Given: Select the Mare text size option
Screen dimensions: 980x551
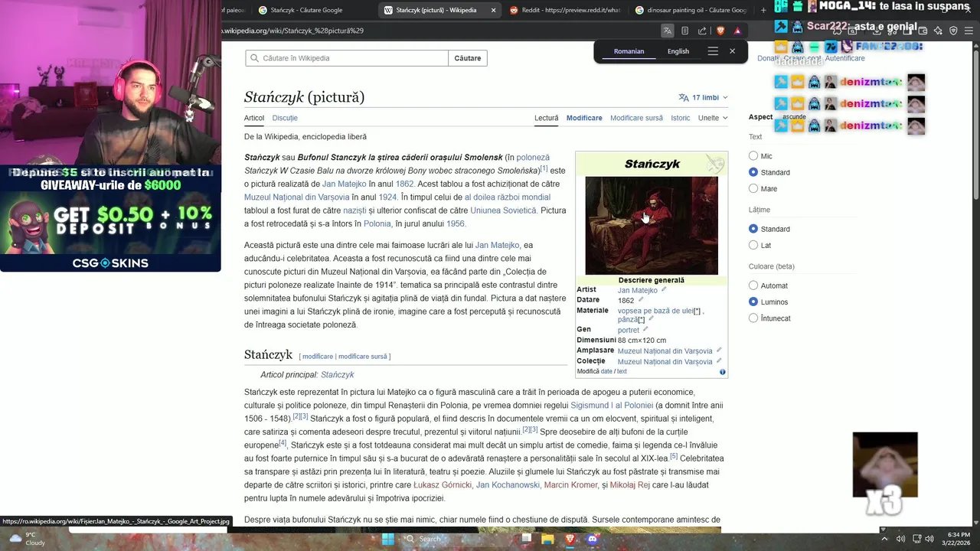Looking at the screenshot, I should coord(753,188).
